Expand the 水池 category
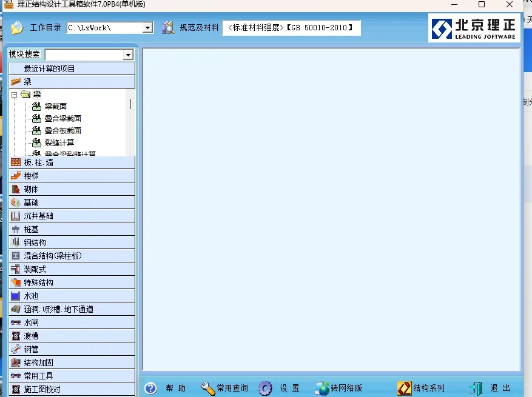Viewport: 532px width, 397px height. 72,296
